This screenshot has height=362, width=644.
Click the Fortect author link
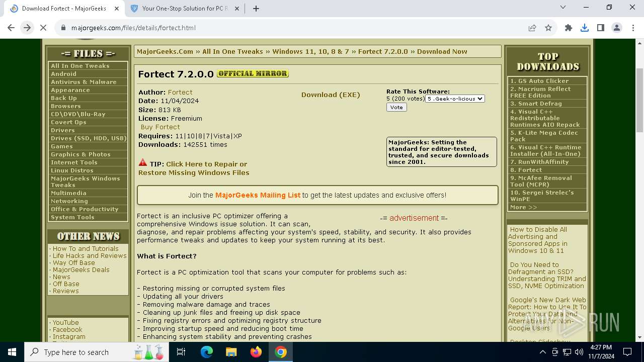tap(180, 92)
